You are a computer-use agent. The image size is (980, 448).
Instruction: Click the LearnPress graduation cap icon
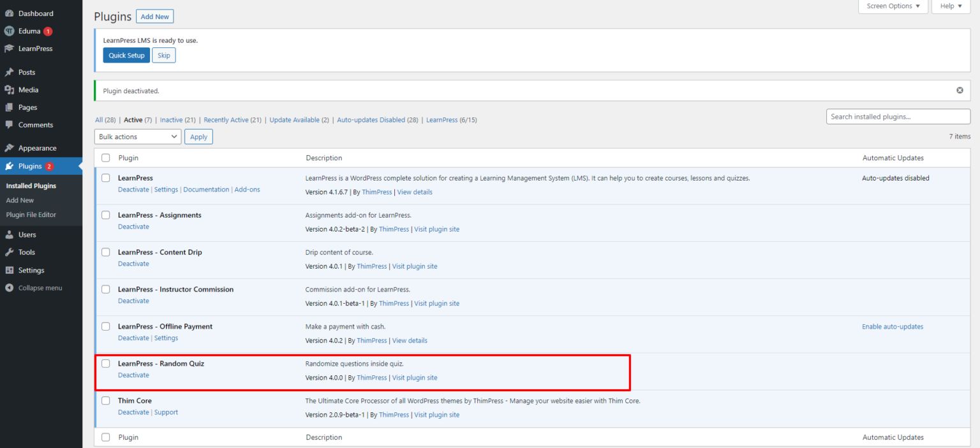[9, 49]
